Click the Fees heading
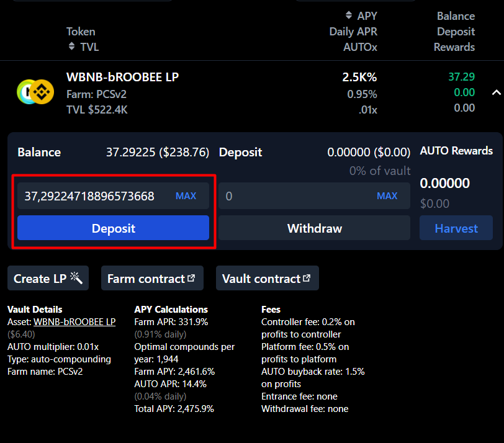The width and height of the screenshot is (504, 443). point(271,310)
